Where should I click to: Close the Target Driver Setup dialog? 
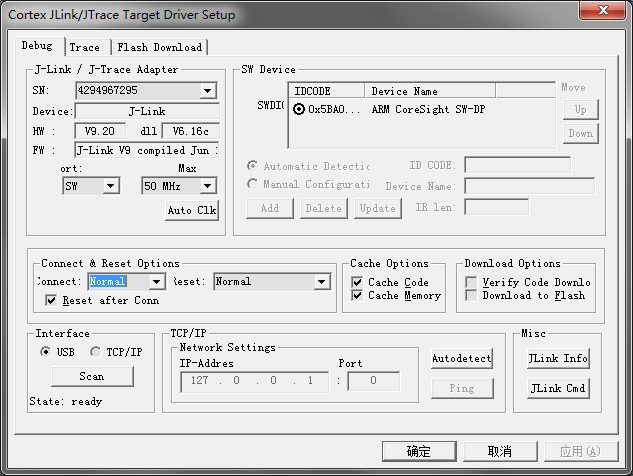coord(603,9)
